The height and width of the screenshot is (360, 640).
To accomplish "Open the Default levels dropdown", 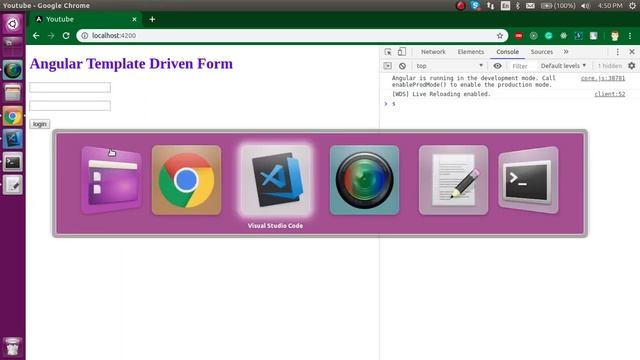I will pos(563,66).
